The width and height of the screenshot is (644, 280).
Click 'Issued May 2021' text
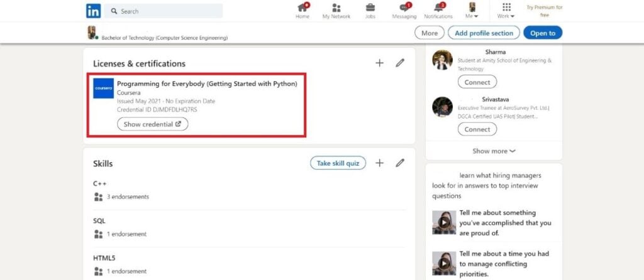click(139, 101)
